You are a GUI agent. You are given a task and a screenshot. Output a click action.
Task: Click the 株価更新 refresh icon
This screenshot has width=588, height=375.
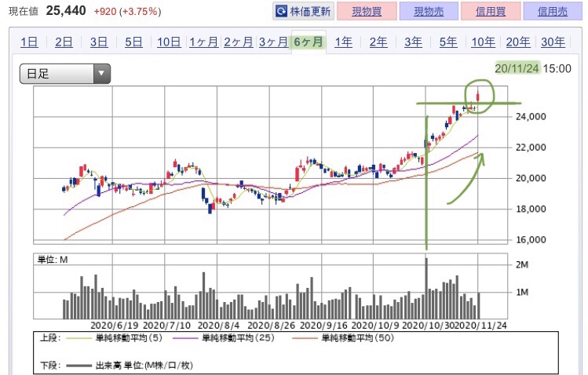click(281, 11)
